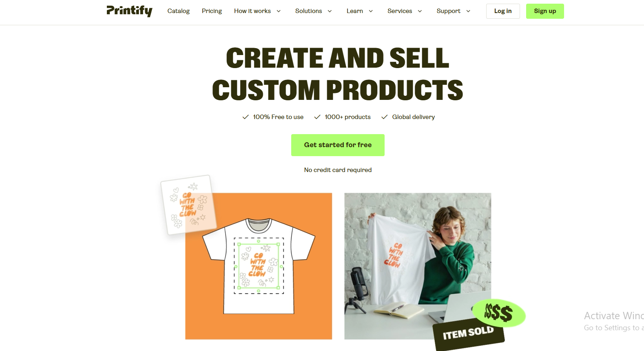Click the checkmark beside 100% Free to use
The width and height of the screenshot is (644, 351).
tap(246, 117)
